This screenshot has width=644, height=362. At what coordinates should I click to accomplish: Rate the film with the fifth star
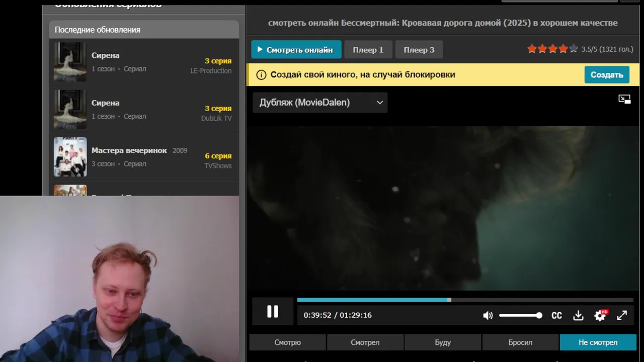click(x=573, y=49)
